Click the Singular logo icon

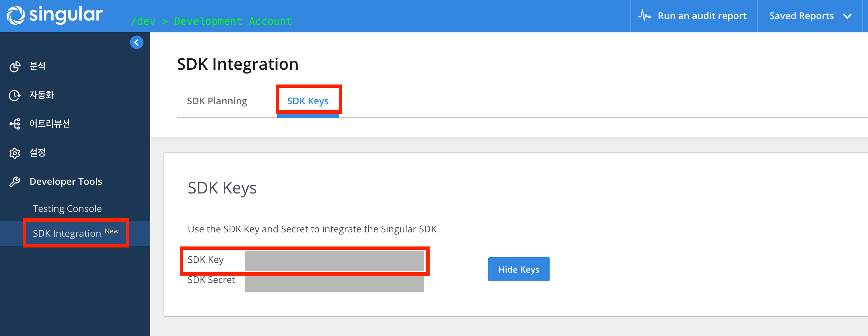tap(16, 15)
